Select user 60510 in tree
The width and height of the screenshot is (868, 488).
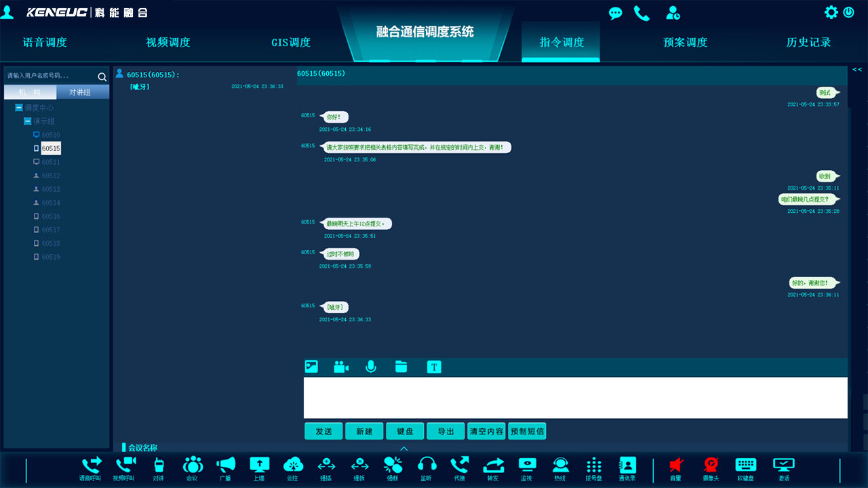pyautogui.click(x=51, y=135)
